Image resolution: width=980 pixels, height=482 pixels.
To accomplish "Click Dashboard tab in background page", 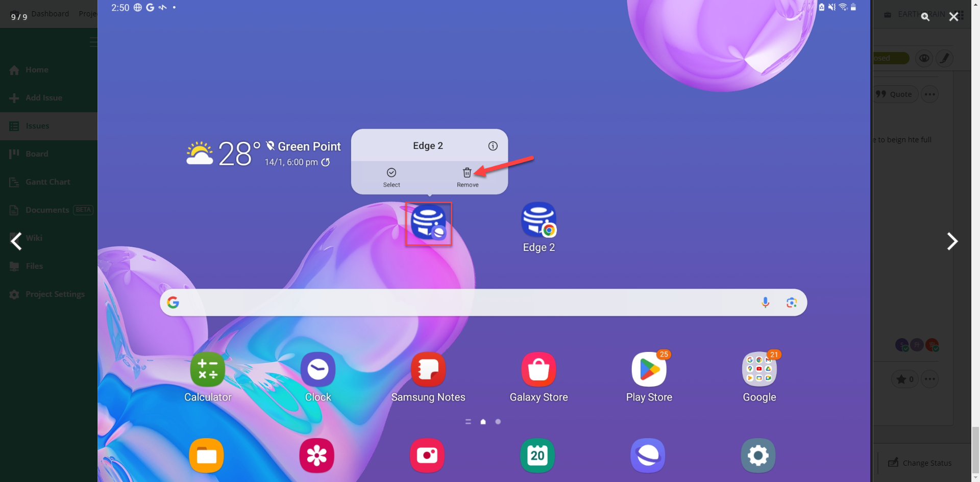I will (50, 14).
